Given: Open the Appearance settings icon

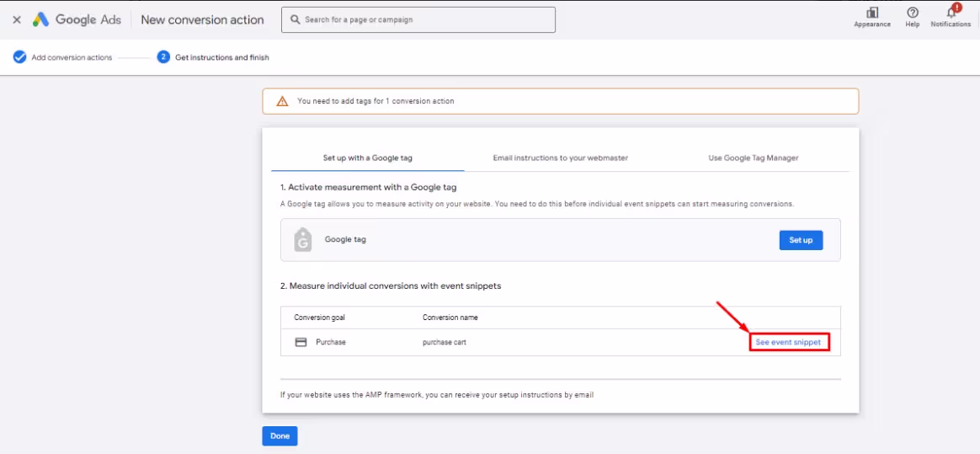Looking at the screenshot, I should coord(872,13).
